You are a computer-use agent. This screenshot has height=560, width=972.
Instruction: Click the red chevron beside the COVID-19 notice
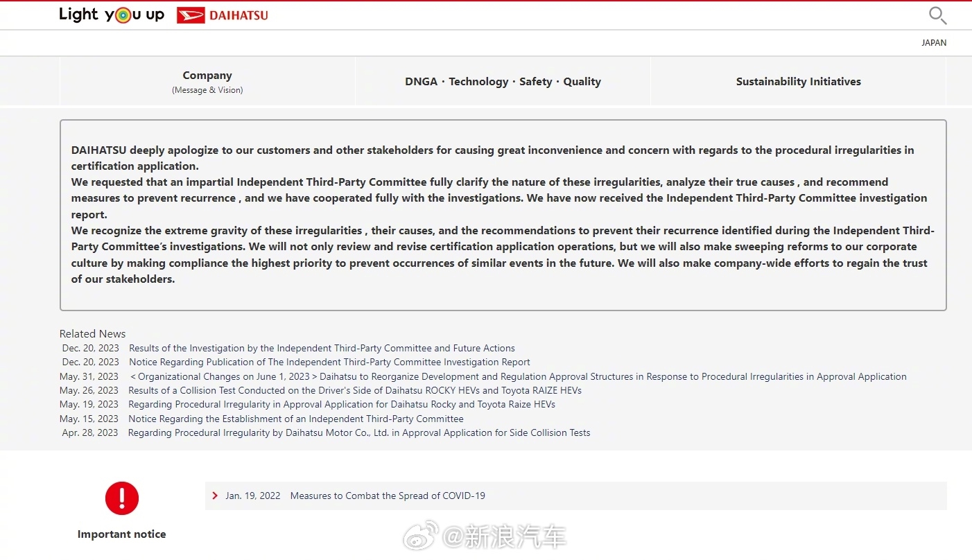[216, 496]
